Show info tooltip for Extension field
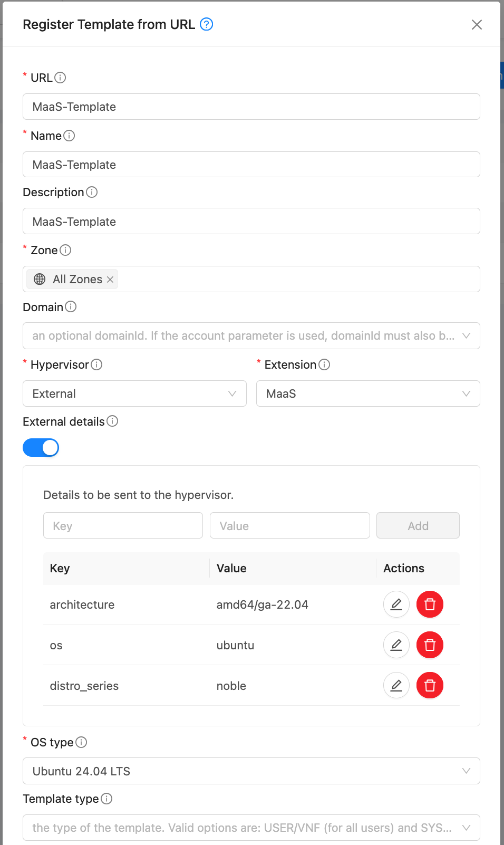 pyautogui.click(x=325, y=364)
